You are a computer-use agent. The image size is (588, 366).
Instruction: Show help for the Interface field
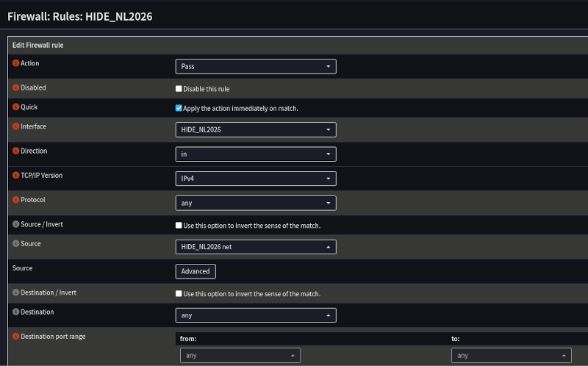[x=16, y=126]
